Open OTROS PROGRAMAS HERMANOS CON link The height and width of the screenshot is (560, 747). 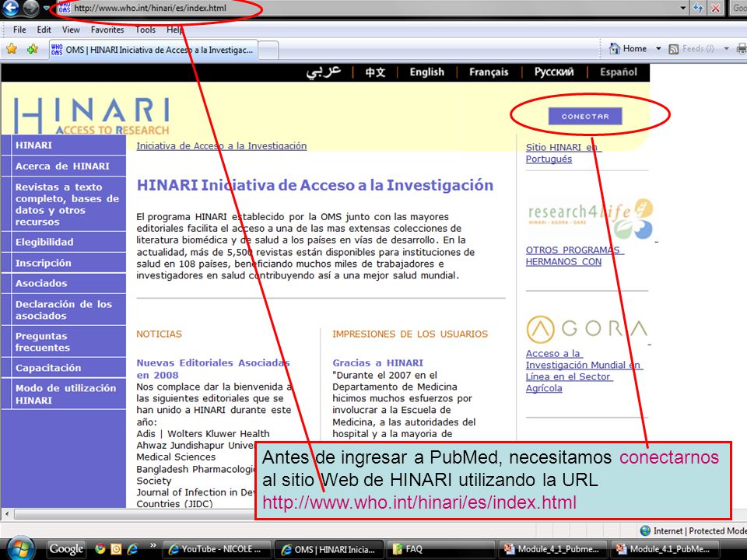574,256
